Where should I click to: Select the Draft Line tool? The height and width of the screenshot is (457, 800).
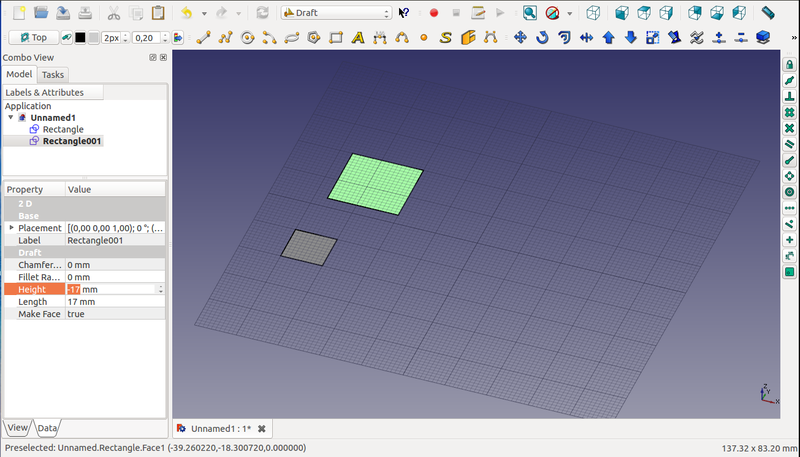[203, 38]
